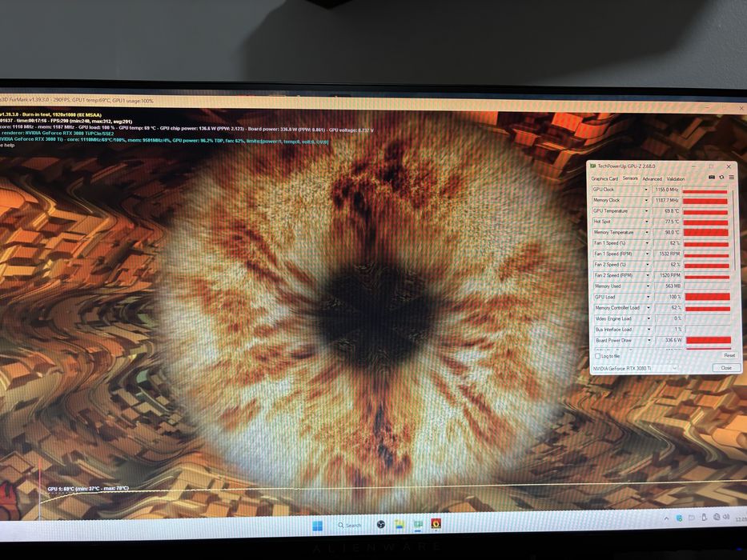Open GPU-Z screenshot camera icon
This screenshot has height=560, width=747.
pos(711,178)
